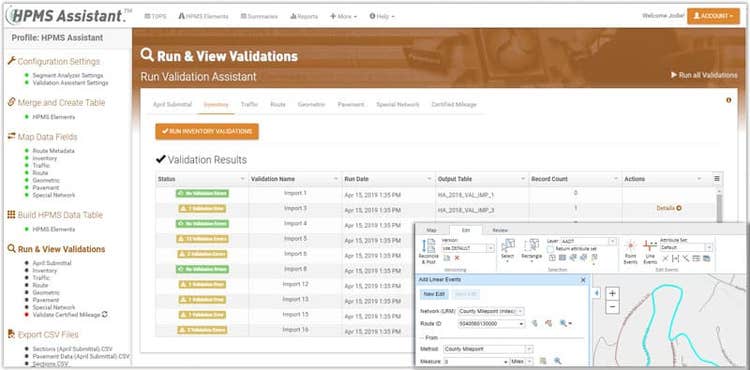750x370 pixels.
Task: Open the Attribute Set dropdown
Action: [709, 247]
